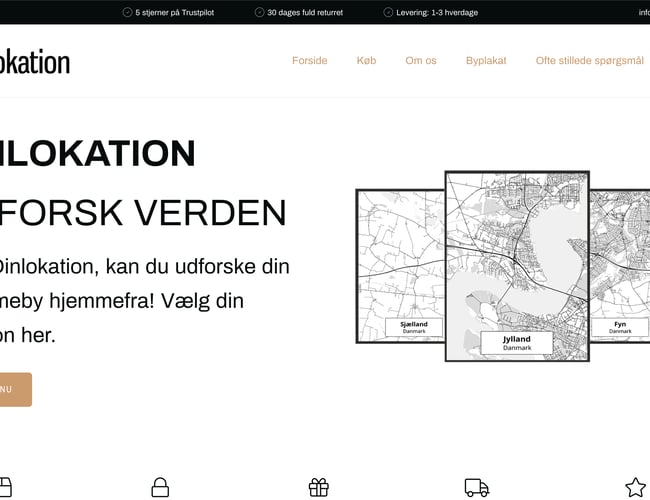Image resolution: width=650 pixels, height=500 pixels.
Task: Click the delivery truck icon
Action: point(477,487)
